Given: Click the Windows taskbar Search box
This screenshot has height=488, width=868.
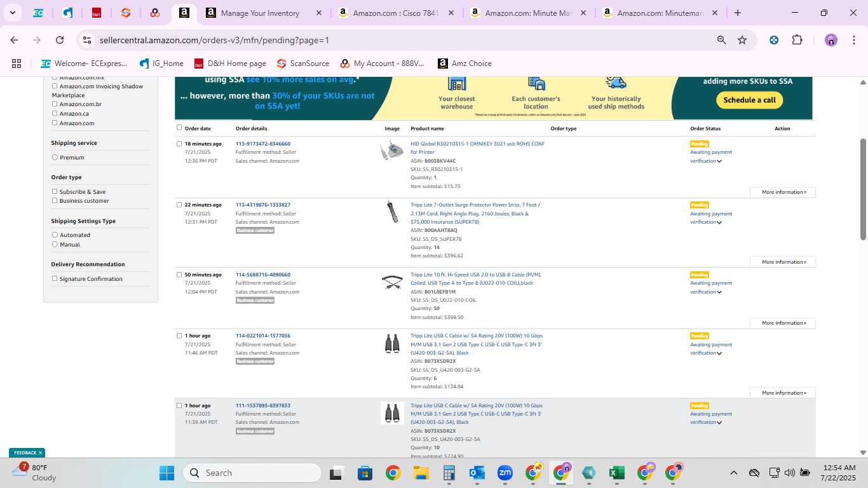Looking at the screenshot, I should 252,473.
